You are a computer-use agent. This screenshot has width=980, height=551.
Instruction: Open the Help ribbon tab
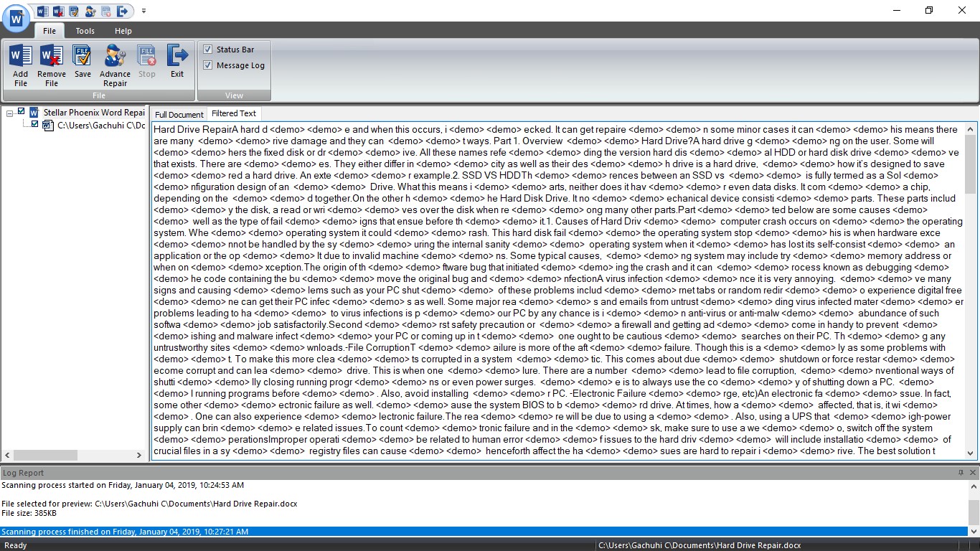pos(123,31)
